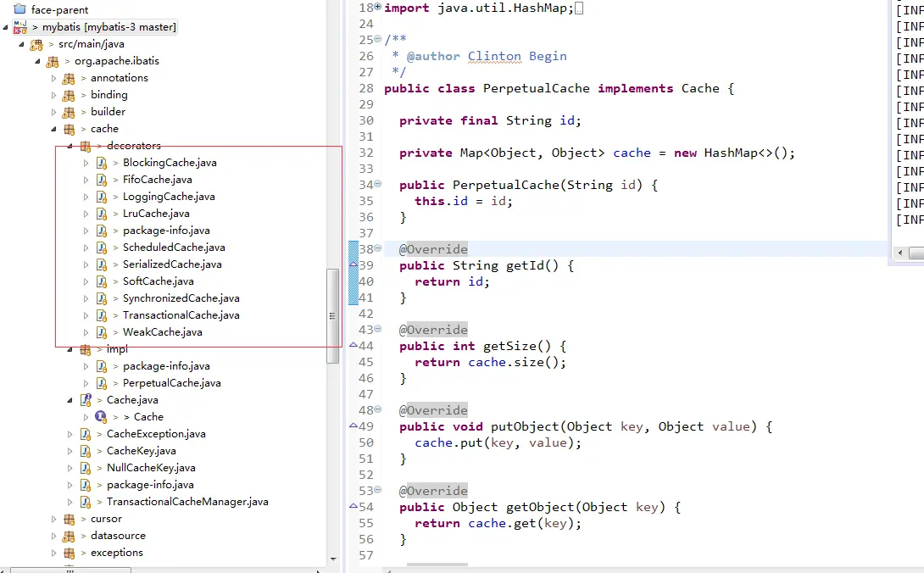Collapse the org.apache.ibatis package
Screen dimensions: 924x573
coord(37,61)
